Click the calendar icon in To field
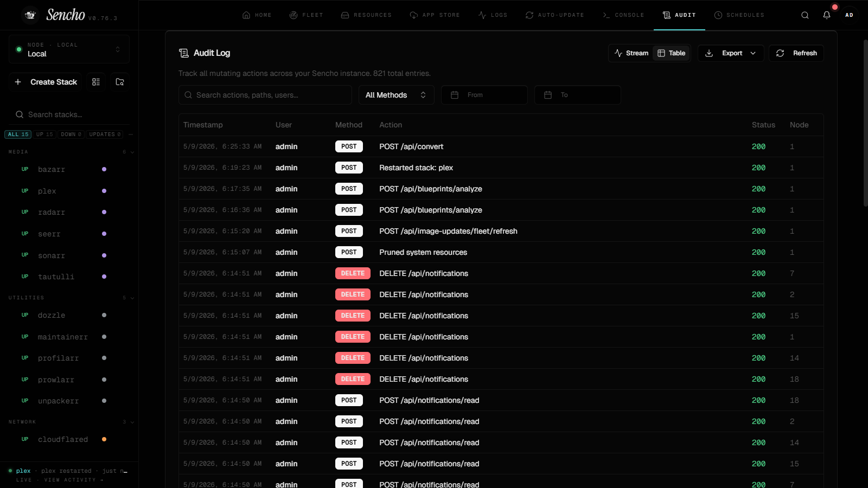 pos(548,95)
